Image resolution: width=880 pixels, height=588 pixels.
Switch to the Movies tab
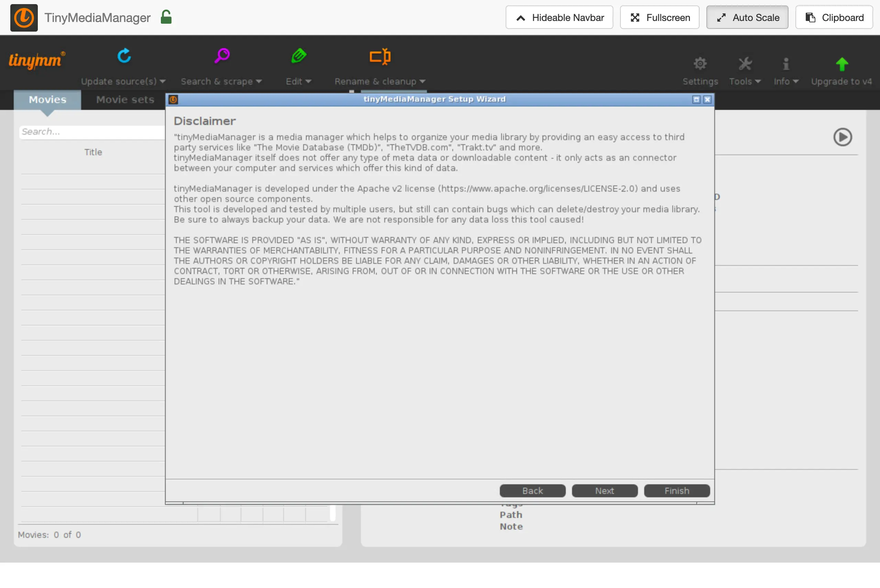[x=47, y=100]
